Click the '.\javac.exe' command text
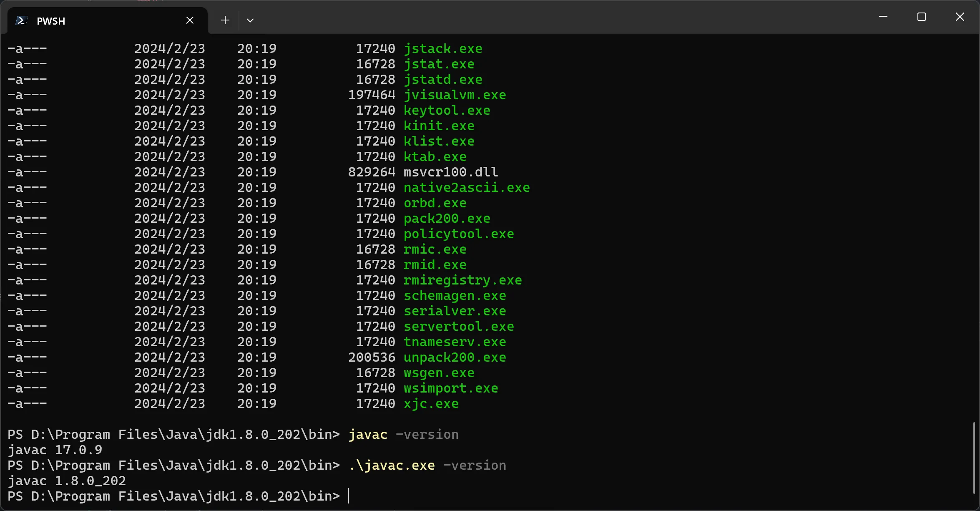The image size is (980, 511). pyautogui.click(x=392, y=466)
